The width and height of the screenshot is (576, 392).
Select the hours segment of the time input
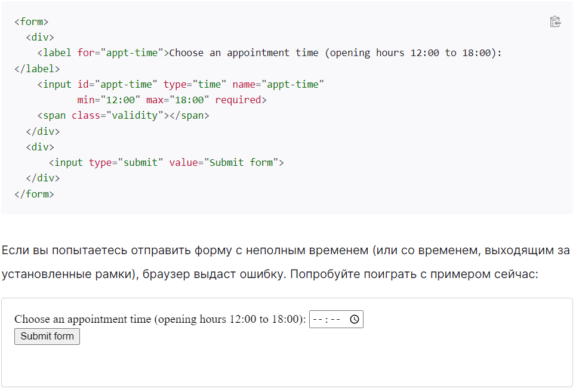(318, 319)
